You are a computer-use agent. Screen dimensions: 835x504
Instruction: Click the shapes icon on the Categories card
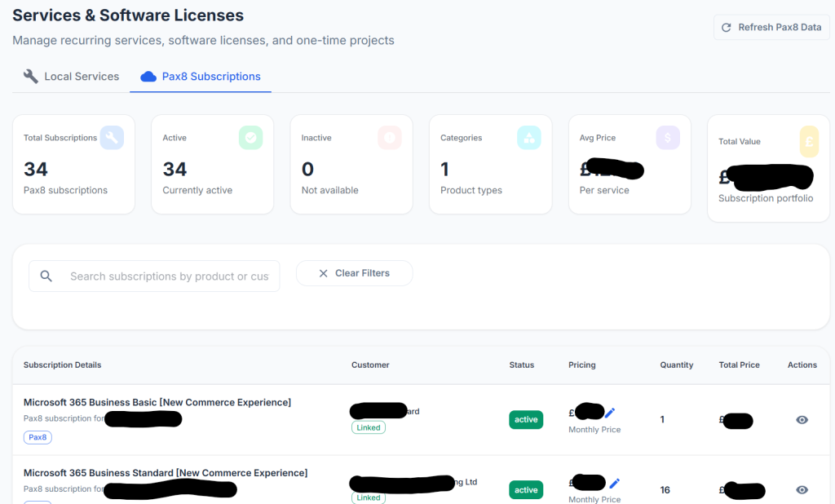pos(528,138)
